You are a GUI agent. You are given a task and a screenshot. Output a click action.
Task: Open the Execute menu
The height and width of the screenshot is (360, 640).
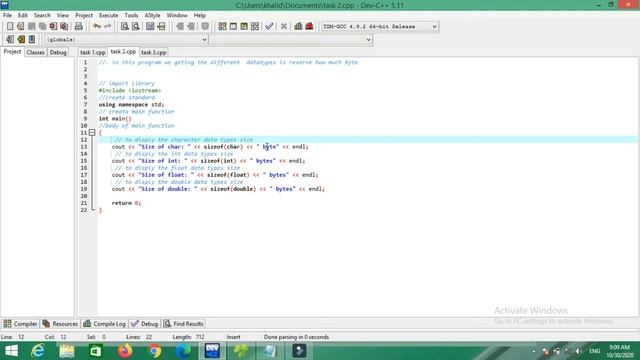click(x=109, y=15)
